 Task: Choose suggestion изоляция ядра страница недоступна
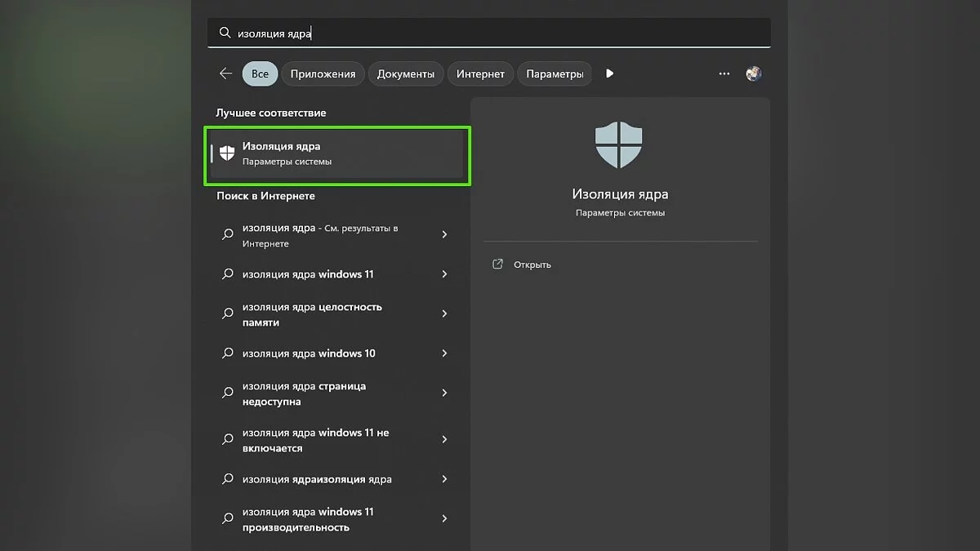[304, 393]
